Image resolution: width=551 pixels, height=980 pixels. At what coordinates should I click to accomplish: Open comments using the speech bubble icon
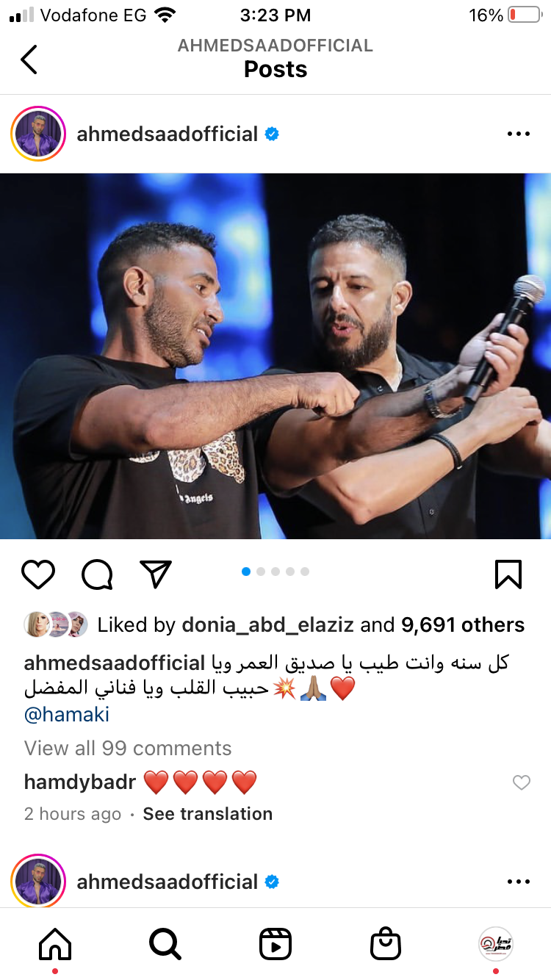tap(97, 574)
